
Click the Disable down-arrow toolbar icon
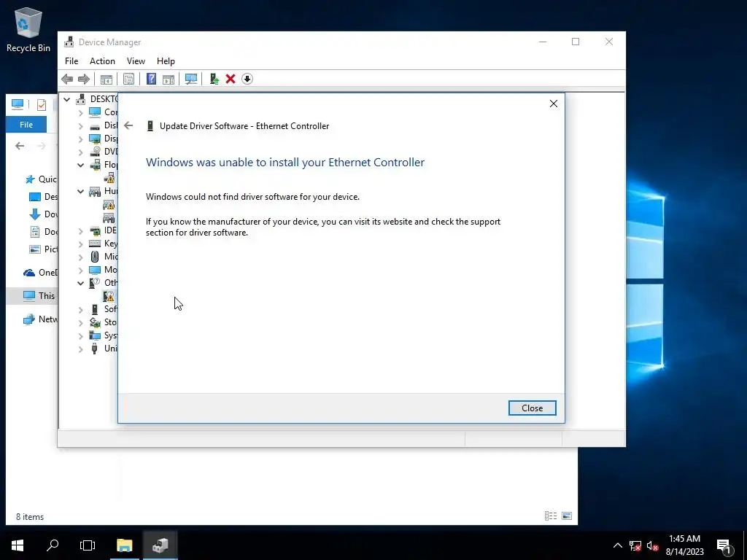(x=247, y=79)
